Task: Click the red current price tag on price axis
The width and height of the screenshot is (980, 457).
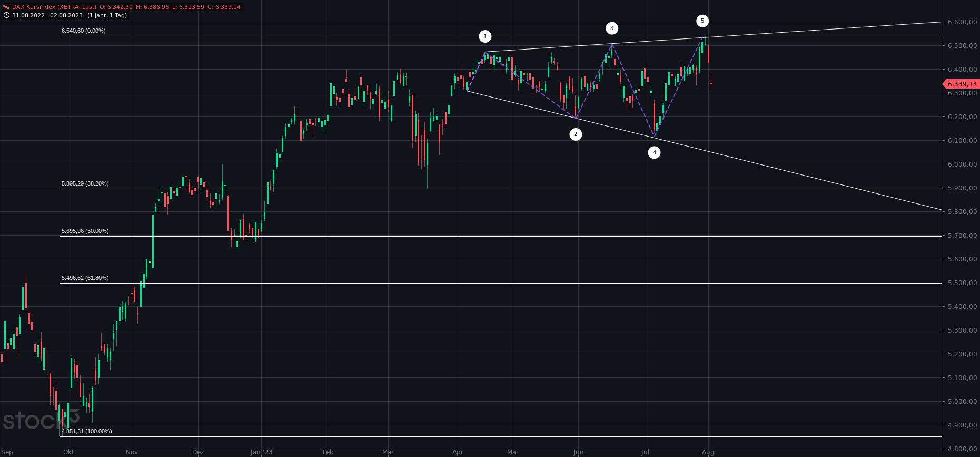Action: pos(961,84)
